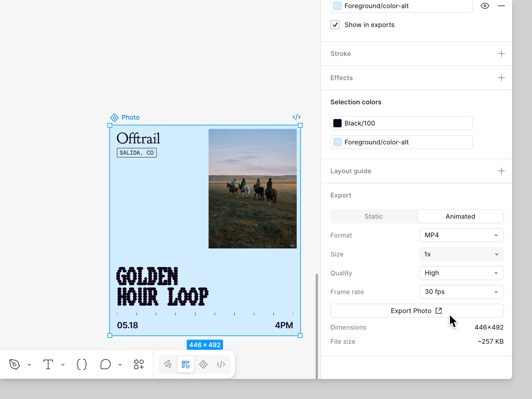
Task: Open the Comment tool options chevron
Action: tap(120, 365)
